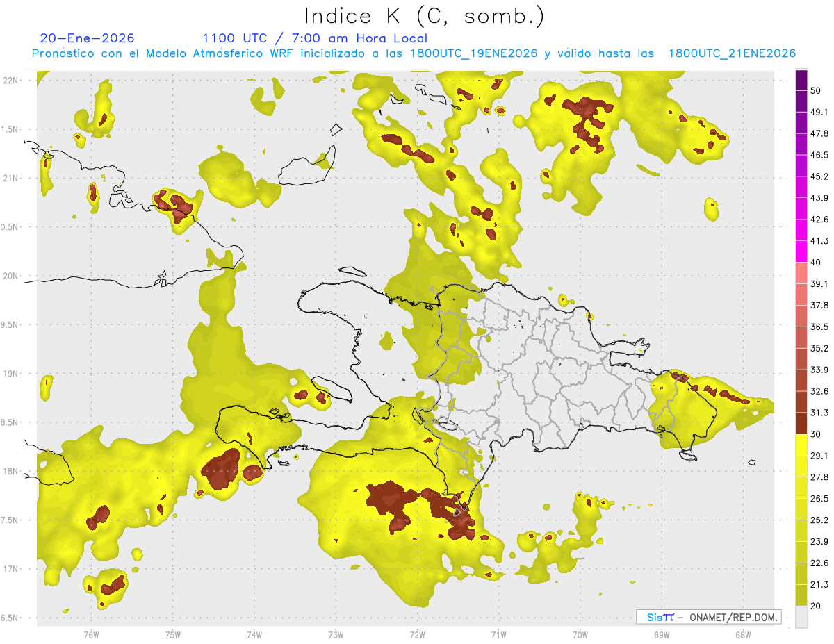This screenshot has height=644, width=834.
Task: Click the '35.2' color scale value
Action: pos(819,348)
